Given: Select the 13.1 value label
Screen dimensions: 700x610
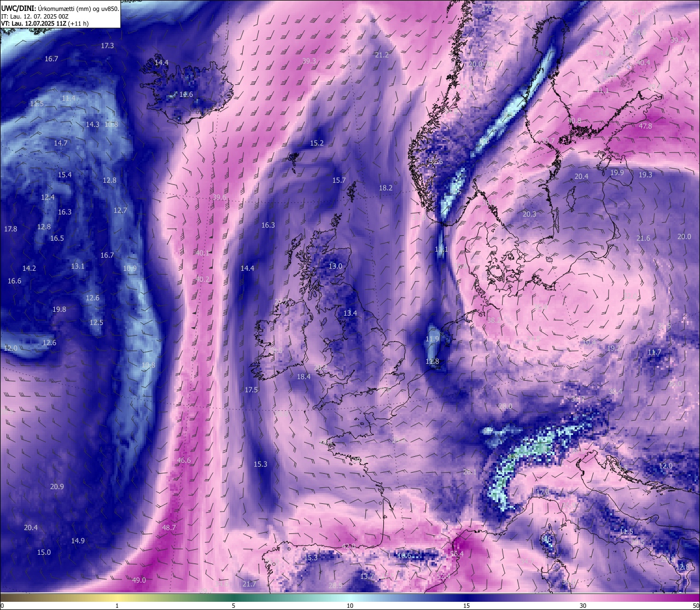Looking at the screenshot, I should [78, 266].
